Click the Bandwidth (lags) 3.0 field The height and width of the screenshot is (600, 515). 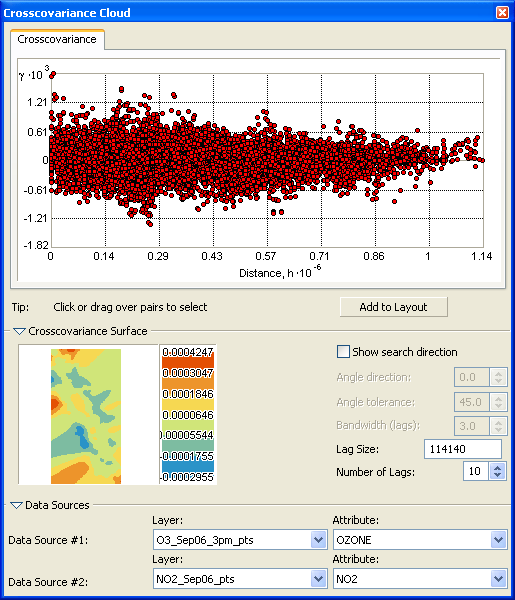[x=471, y=426]
